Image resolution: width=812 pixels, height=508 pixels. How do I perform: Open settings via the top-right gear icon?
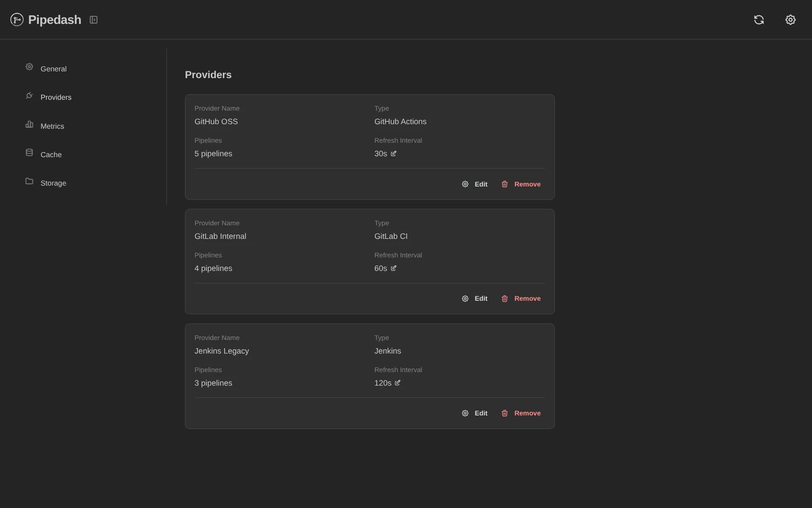[790, 19]
